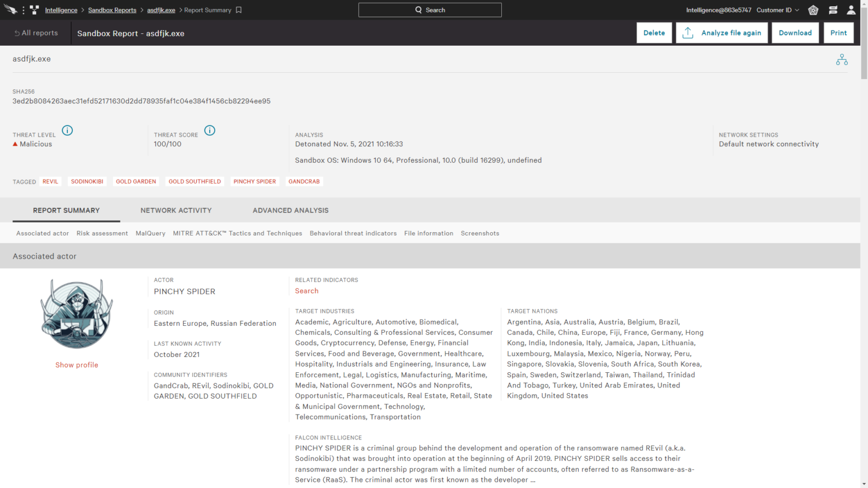The height and width of the screenshot is (488, 868).
Task: Open the CrowdStrike Store pentagon icon
Action: coord(813,10)
